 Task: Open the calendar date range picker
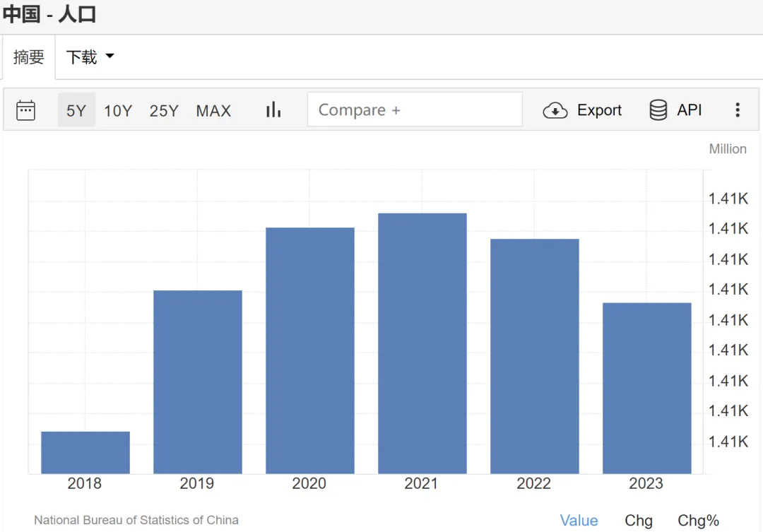(x=26, y=110)
